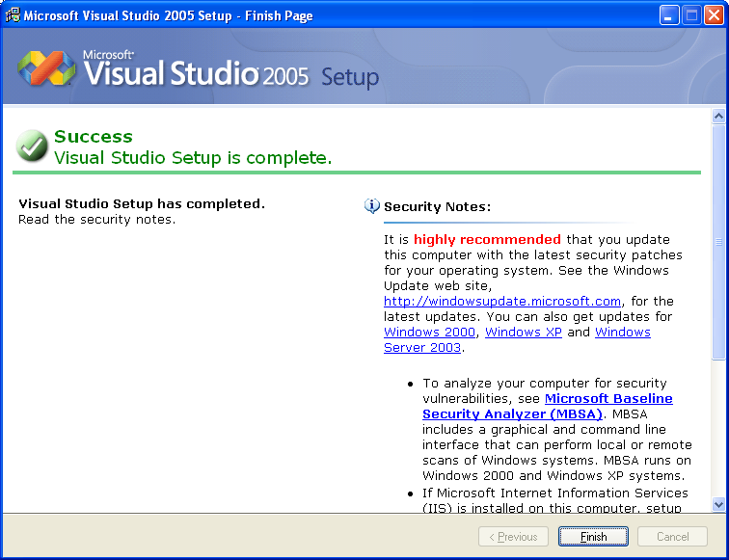Click the Previous button

tap(513, 537)
